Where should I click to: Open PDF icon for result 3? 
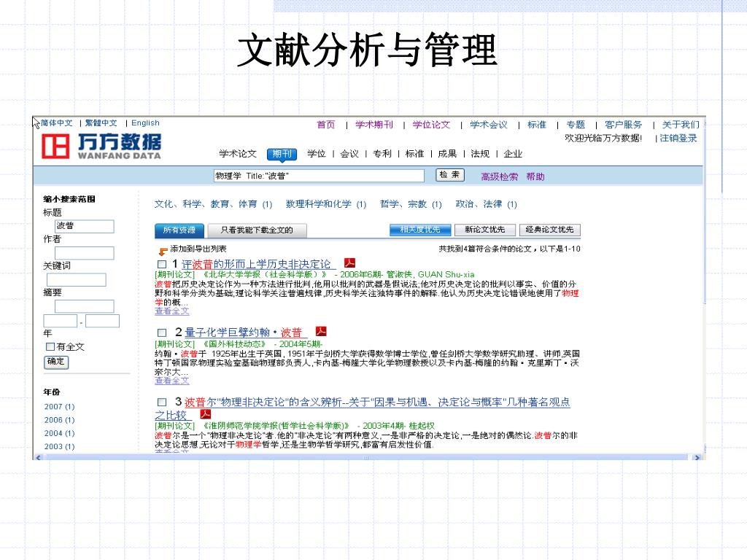(205, 414)
